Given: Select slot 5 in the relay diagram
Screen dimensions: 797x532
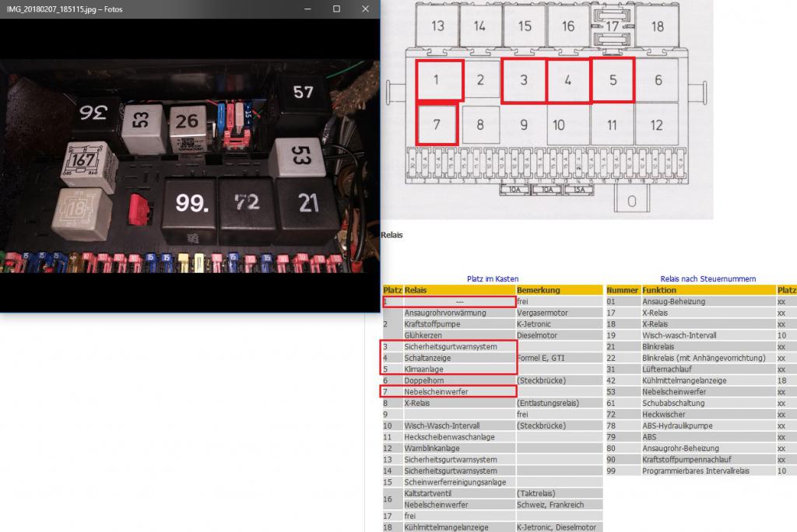Looking at the screenshot, I should click(x=613, y=80).
